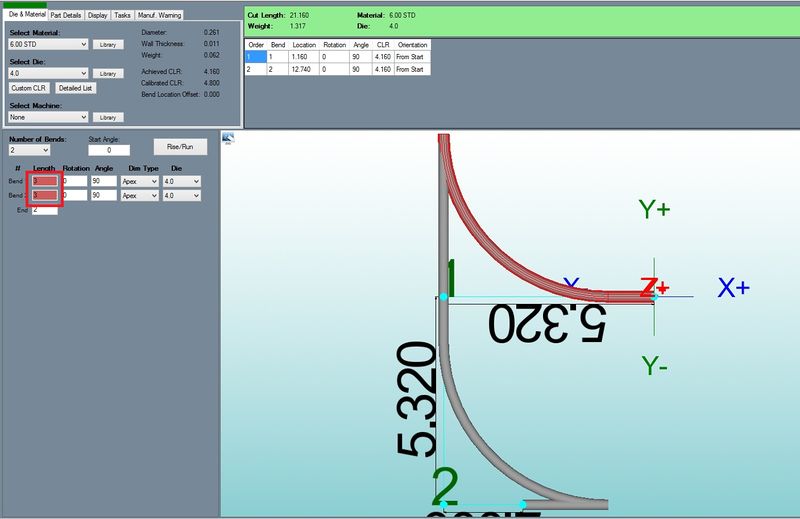Click the Rise/Run button
This screenshot has height=519, width=800.
click(180, 146)
